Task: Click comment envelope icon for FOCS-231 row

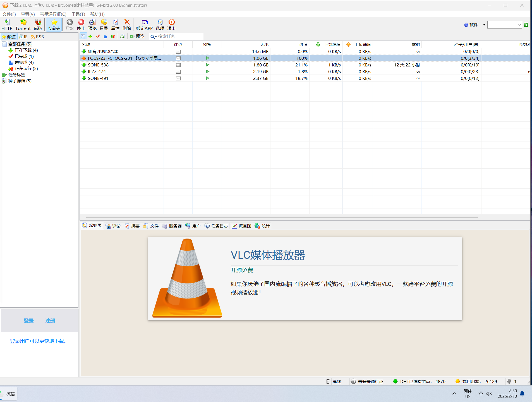Action: (x=178, y=58)
